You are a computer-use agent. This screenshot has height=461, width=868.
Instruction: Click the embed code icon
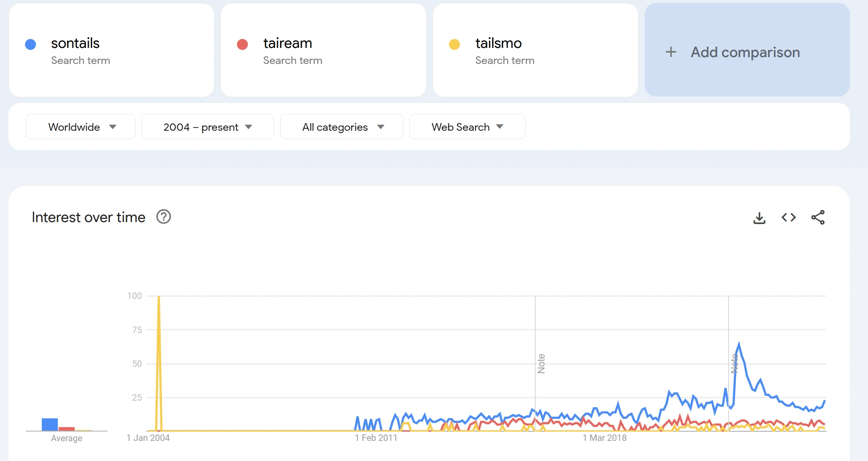click(x=788, y=218)
